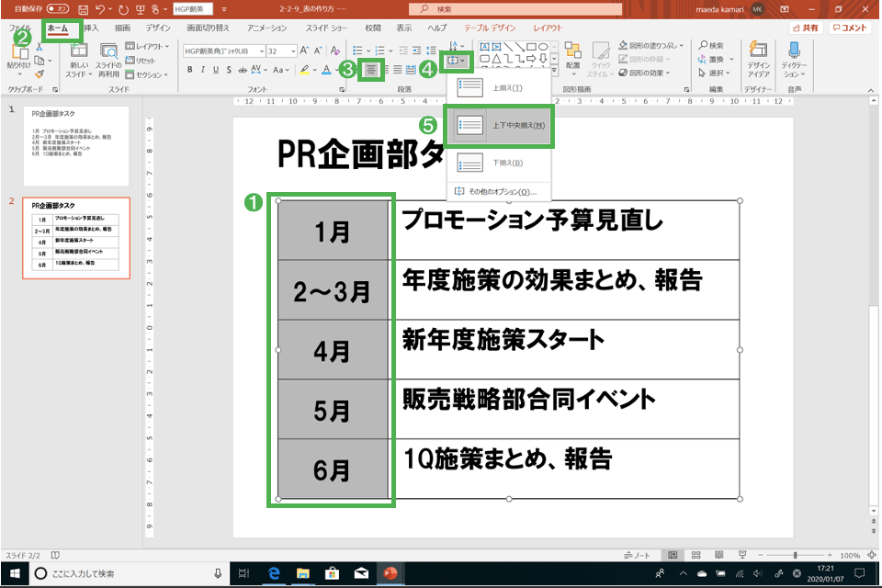Click the Save icon in the quick access toolbar
Screen dimensions: 882x588
click(83, 9)
